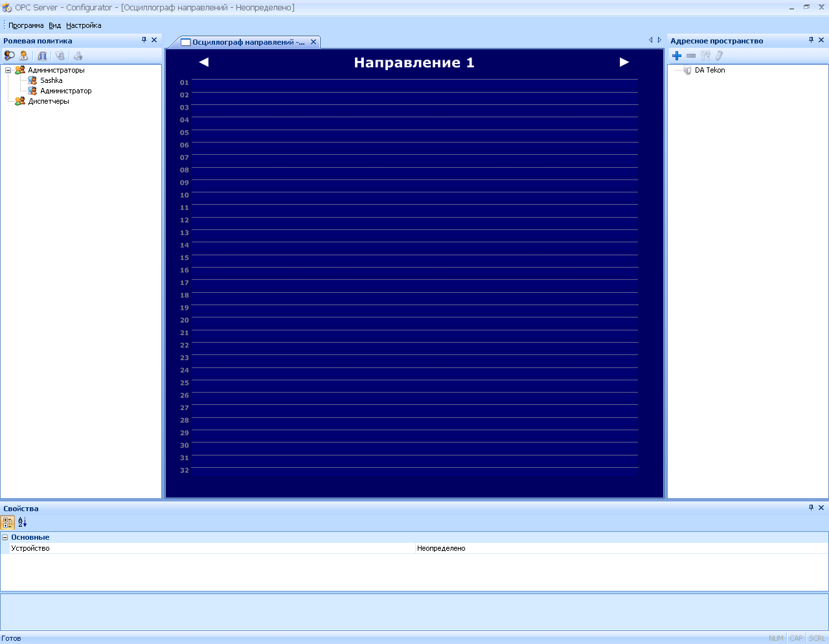
Task: Click the blue database icon in roles toolbar
Action: (42, 56)
